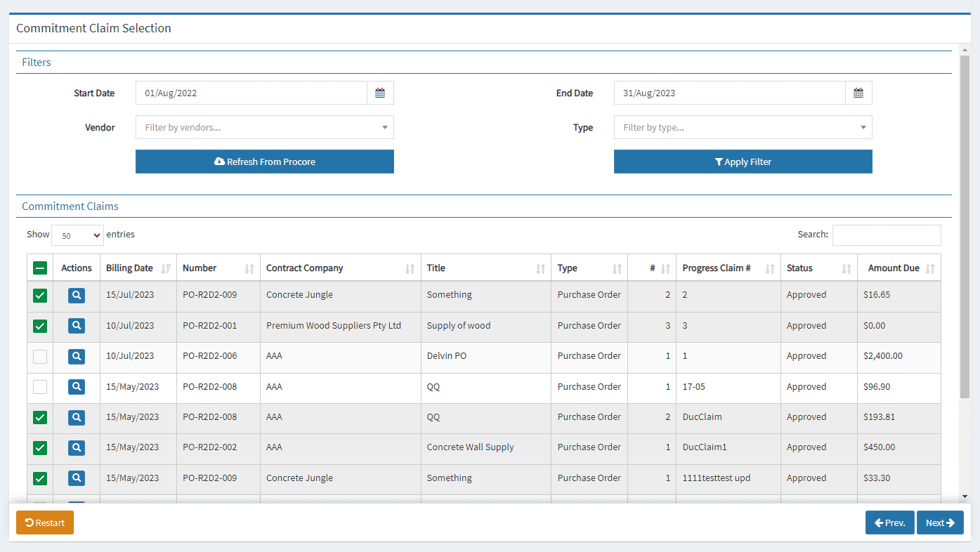Open details for Concrete Wall Supply claim
This screenshot has height=552, width=980.
(x=77, y=447)
